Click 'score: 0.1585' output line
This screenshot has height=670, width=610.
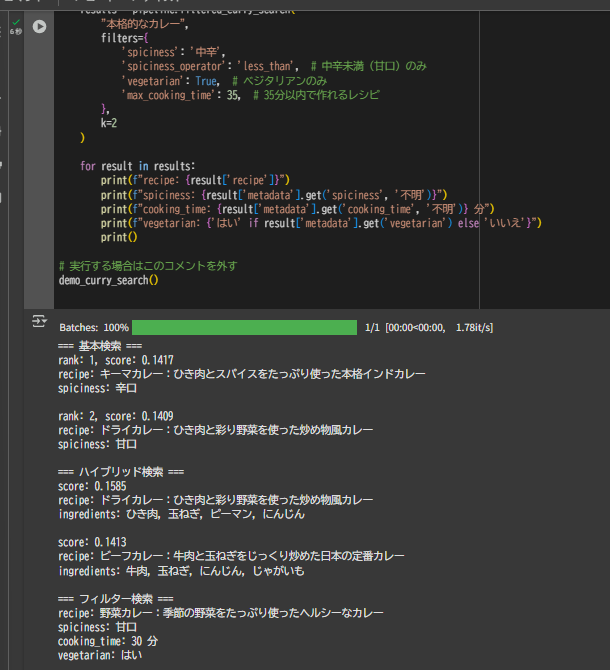tap(92, 486)
